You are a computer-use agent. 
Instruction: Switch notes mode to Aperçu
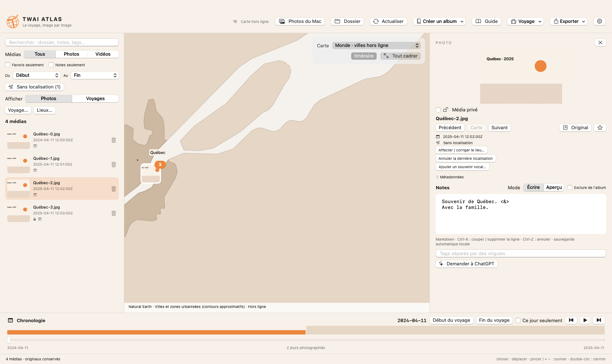[x=554, y=187]
